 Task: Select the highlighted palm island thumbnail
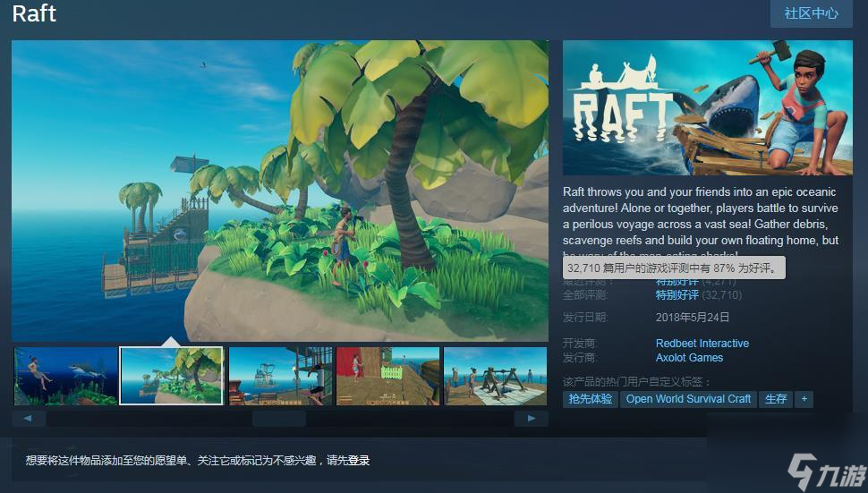(x=172, y=376)
